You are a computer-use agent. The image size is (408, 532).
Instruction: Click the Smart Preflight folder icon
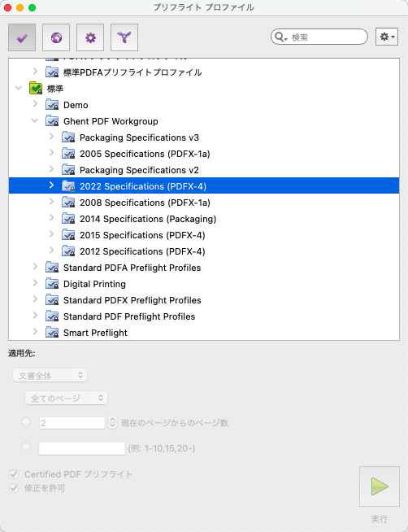click(52, 333)
